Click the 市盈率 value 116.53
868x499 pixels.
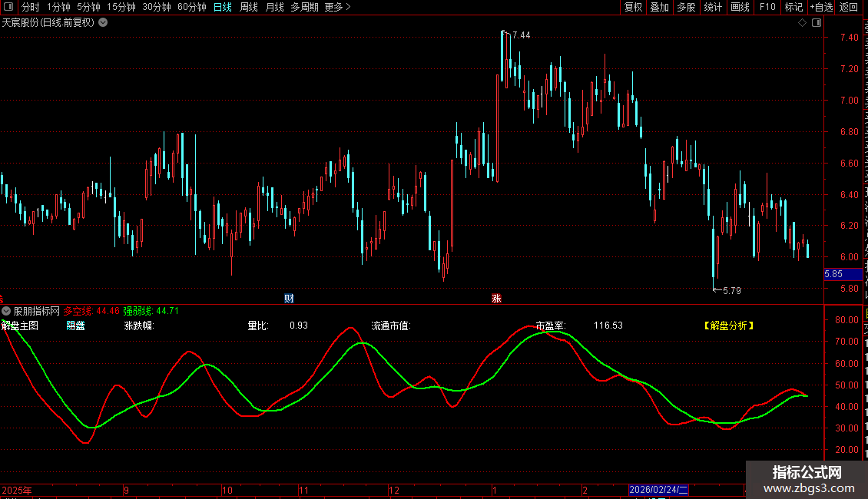(x=608, y=326)
